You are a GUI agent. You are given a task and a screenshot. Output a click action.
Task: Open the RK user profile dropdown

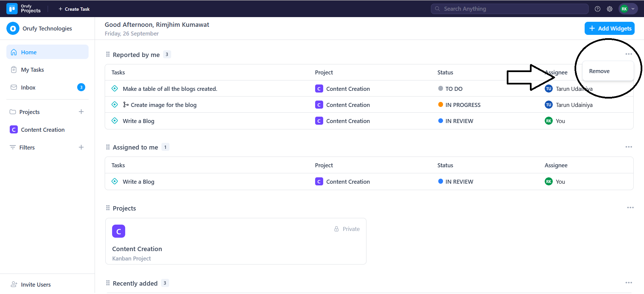[x=628, y=9]
